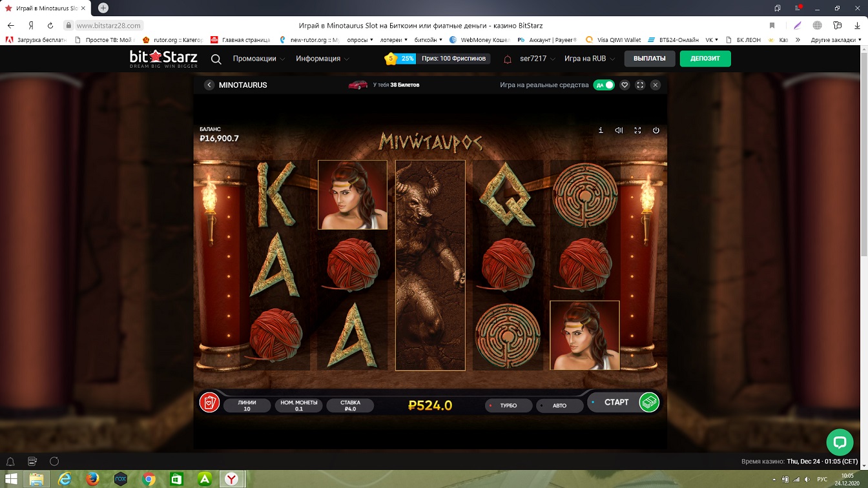This screenshot has width=868, height=488.
Task: Switch to Yandex Browser on the taskbar
Action: coord(232,479)
